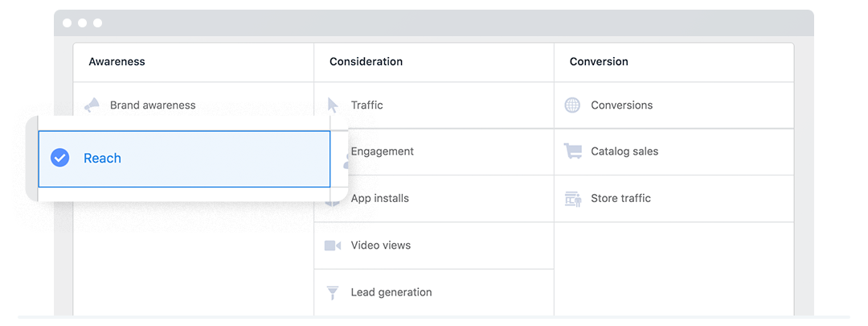Toggle the blue Reach checkmark
The height and width of the screenshot is (326, 868).
click(x=59, y=158)
